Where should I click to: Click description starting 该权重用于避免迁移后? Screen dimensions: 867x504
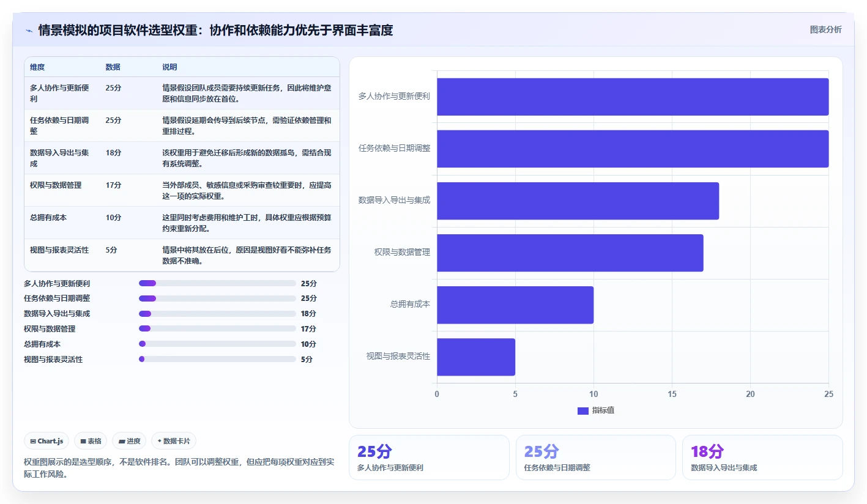pyautogui.click(x=247, y=158)
